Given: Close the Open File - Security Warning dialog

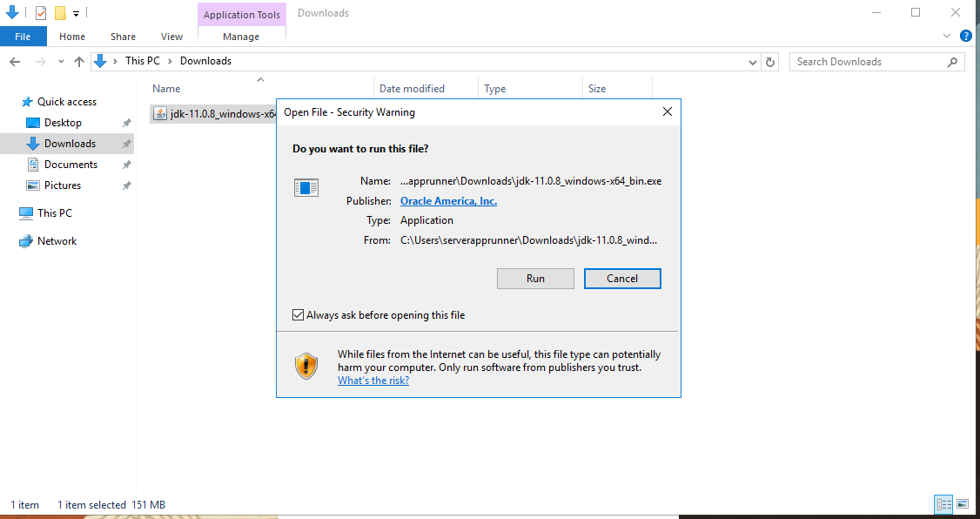Looking at the screenshot, I should tap(667, 112).
